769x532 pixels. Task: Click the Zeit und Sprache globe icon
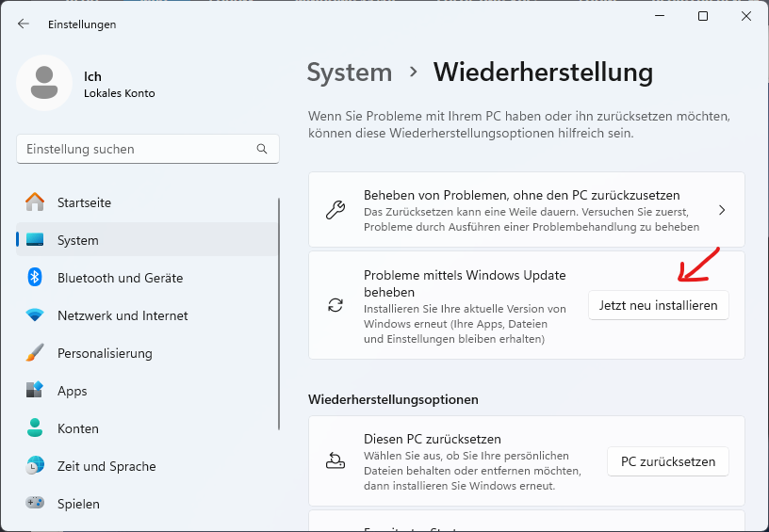(x=35, y=466)
